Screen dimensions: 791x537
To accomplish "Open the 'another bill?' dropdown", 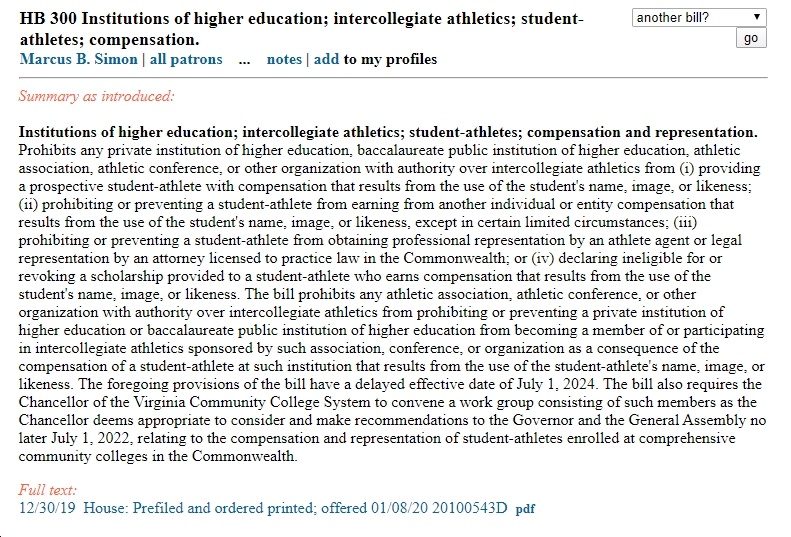I will point(699,18).
